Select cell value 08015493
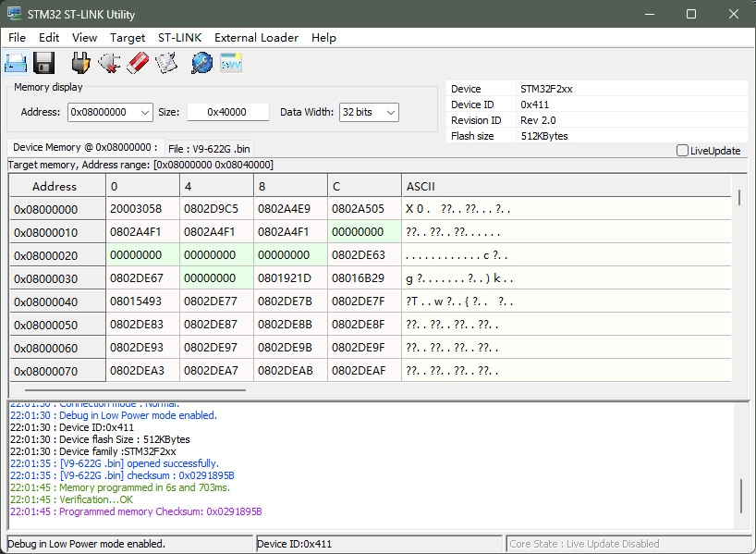 (142, 302)
